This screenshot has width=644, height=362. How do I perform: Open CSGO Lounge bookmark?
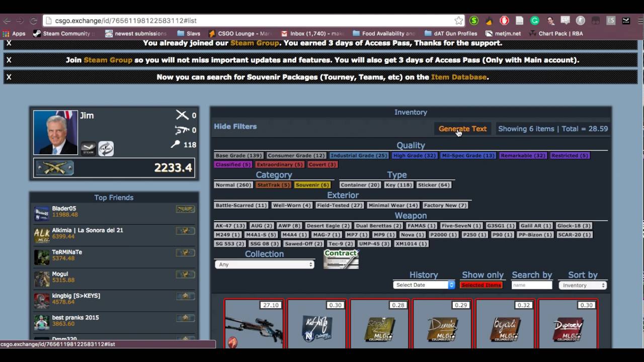point(240,34)
